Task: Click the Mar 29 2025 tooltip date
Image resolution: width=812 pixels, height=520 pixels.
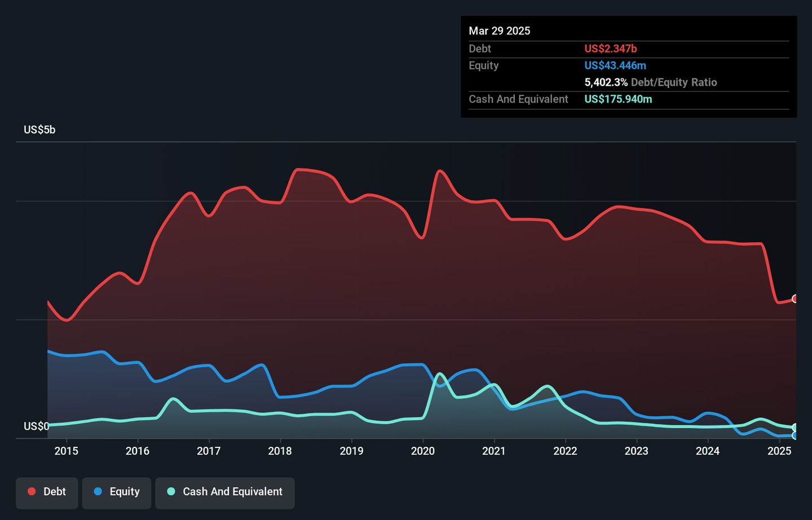Action: 500,31
